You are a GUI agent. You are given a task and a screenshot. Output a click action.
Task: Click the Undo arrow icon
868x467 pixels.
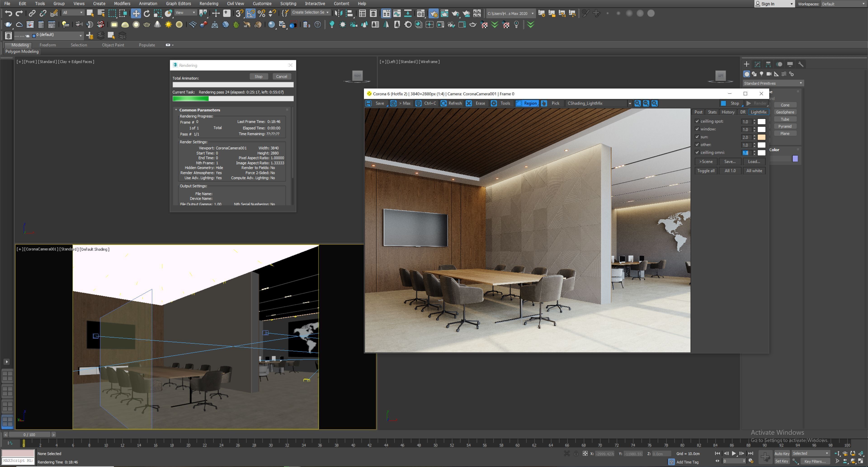click(8, 14)
